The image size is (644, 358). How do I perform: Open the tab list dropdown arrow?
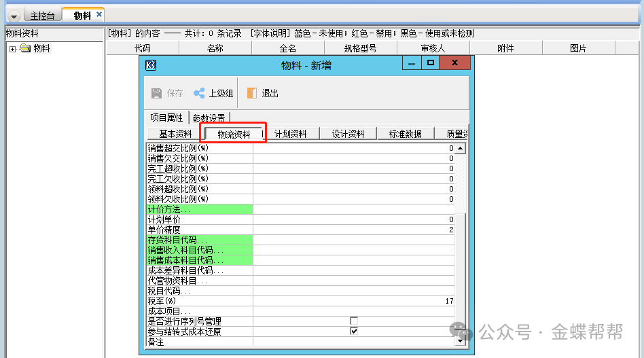point(14,16)
